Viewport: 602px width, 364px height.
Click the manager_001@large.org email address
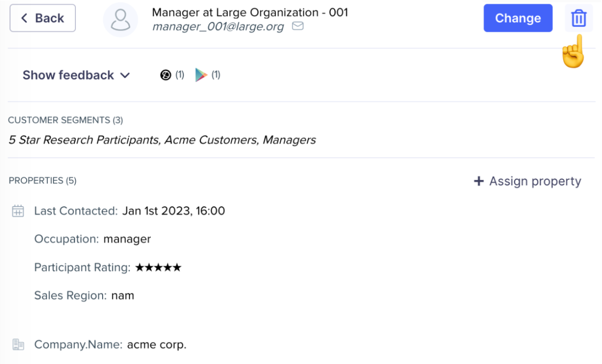[x=218, y=27]
